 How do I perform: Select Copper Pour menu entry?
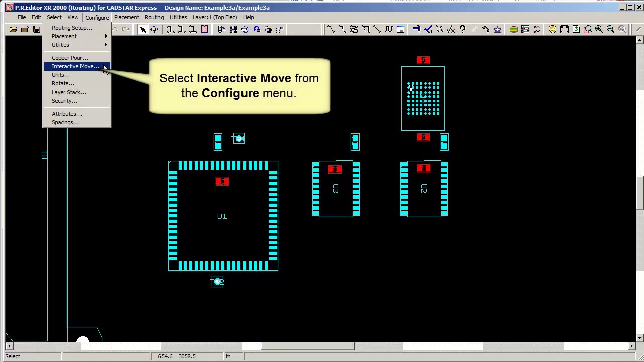pos(76,58)
